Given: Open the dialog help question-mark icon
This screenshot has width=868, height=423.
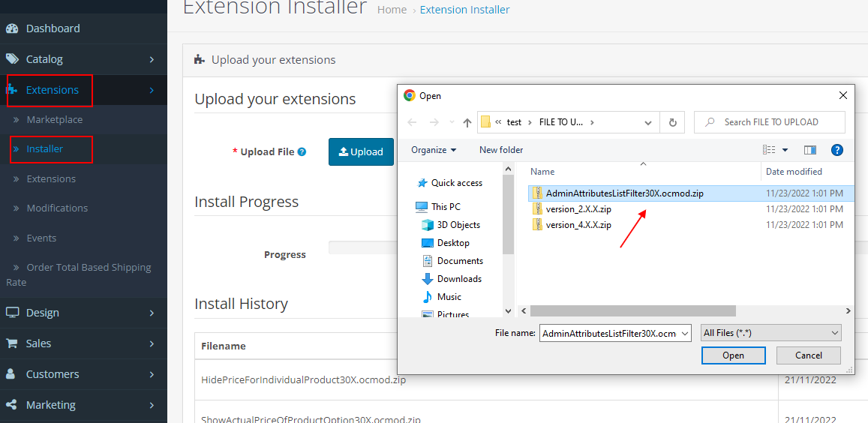Looking at the screenshot, I should tap(837, 150).
